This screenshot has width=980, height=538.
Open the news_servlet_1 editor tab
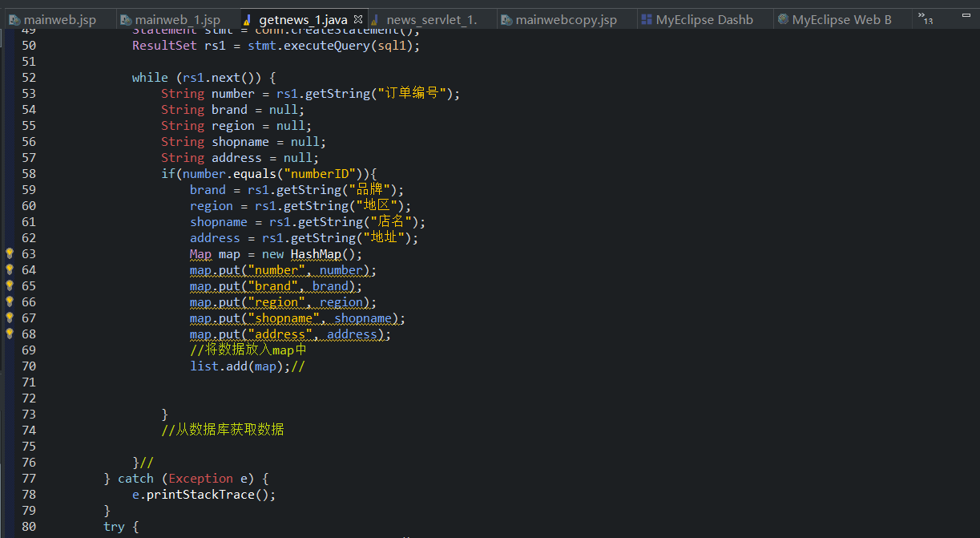(433, 19)
